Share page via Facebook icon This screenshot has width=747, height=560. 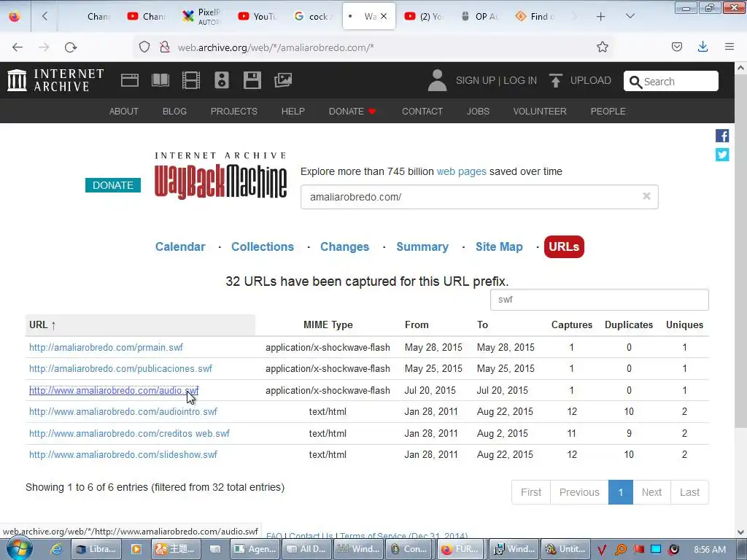[x=722, y=136]
